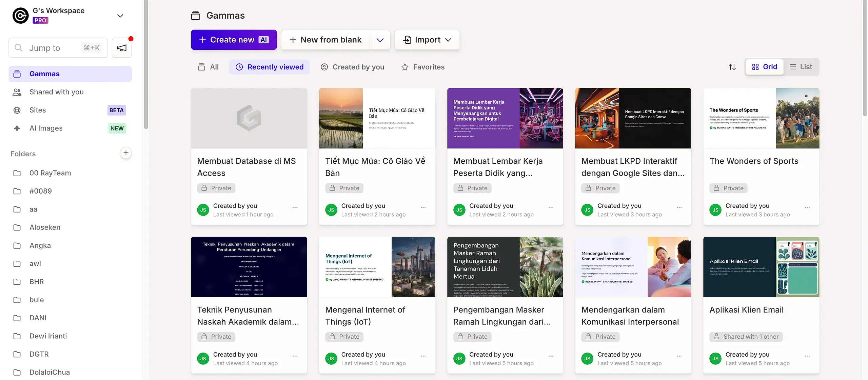The width and height of the screenshot is (868, 380).
Task: Select the Favorites filter tab
Action: 422,67
